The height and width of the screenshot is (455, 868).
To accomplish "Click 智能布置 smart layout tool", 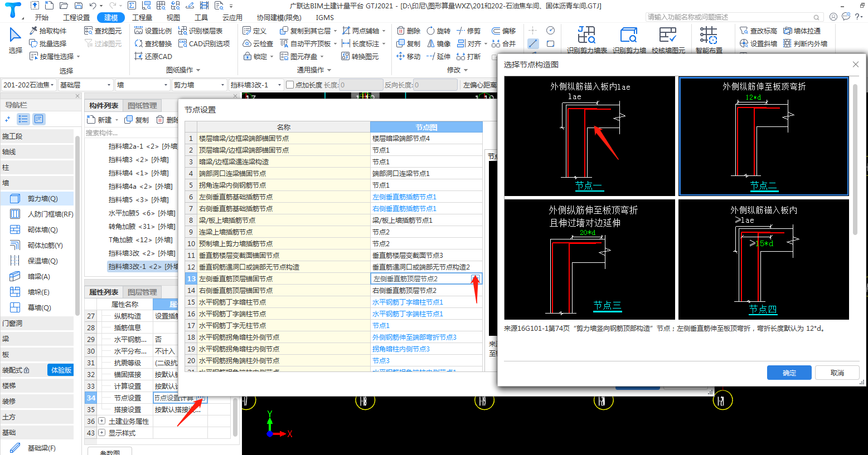I will pos(709,39).
